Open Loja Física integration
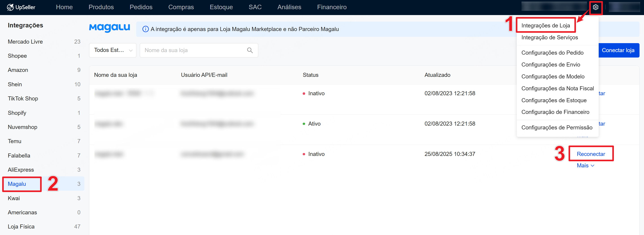 click(21, 226)
